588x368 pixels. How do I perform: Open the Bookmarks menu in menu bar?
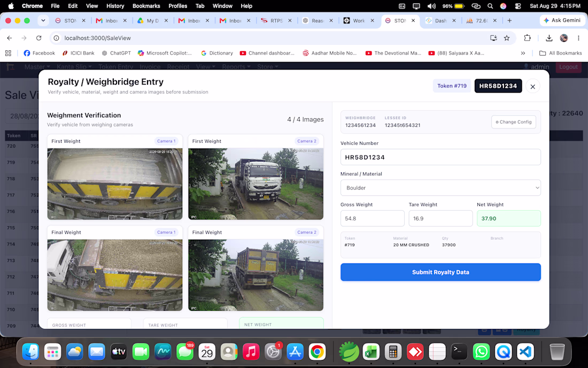pos(146,6)
